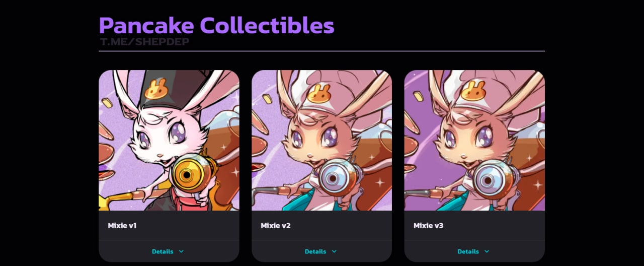This screenshot has width=644, height=266.
Task: Select the Mixie v1 collectible image
Action: click(169, 140)
